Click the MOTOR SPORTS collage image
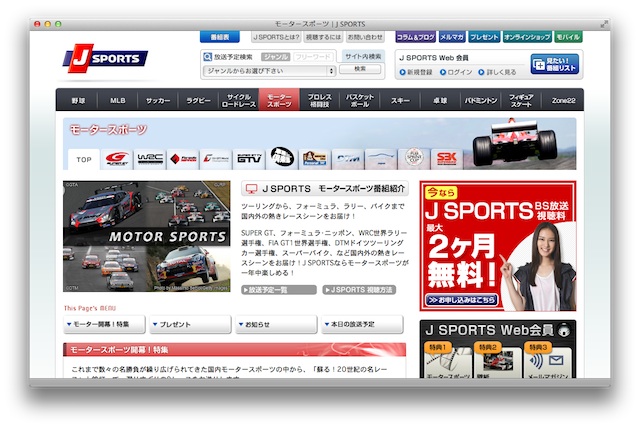 pyautogui.click(x=147, y=236)
